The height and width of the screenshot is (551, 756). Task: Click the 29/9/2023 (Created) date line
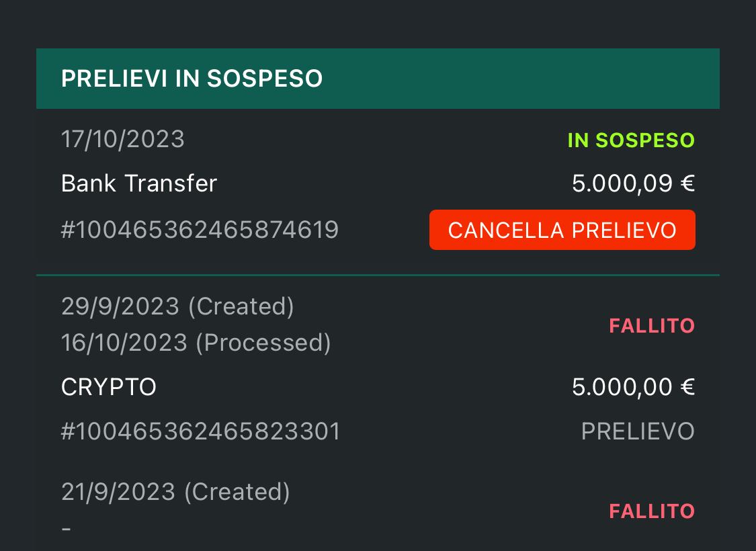[177, 306]
